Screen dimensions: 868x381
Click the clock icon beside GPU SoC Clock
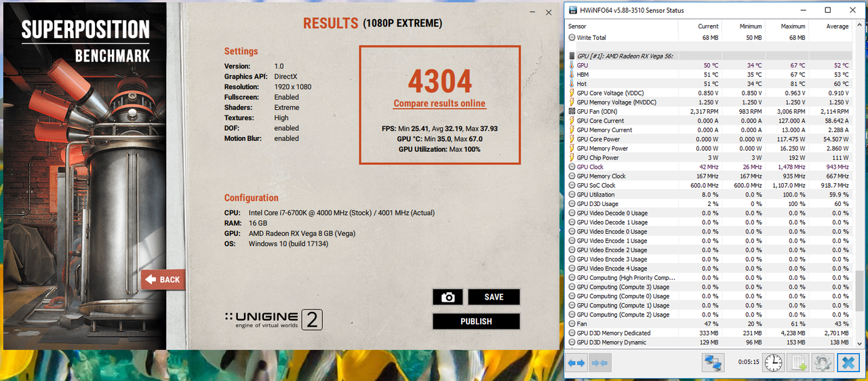pos(572,185)
